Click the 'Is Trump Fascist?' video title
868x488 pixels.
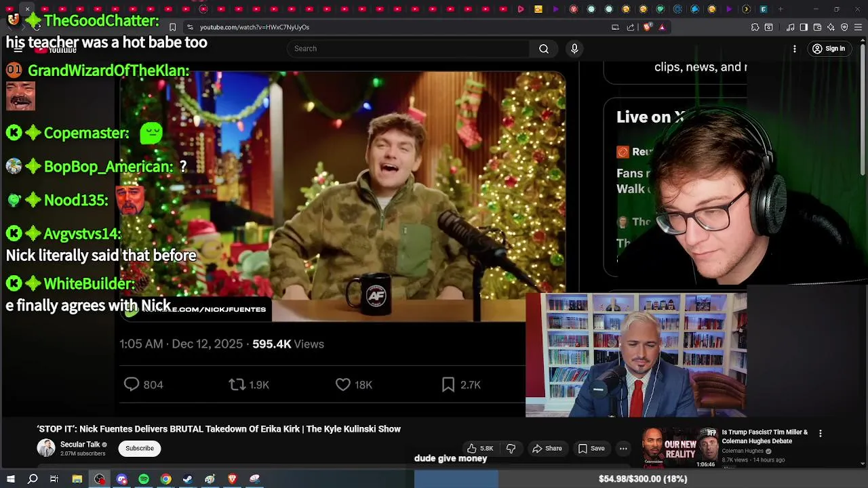(765, 436)
